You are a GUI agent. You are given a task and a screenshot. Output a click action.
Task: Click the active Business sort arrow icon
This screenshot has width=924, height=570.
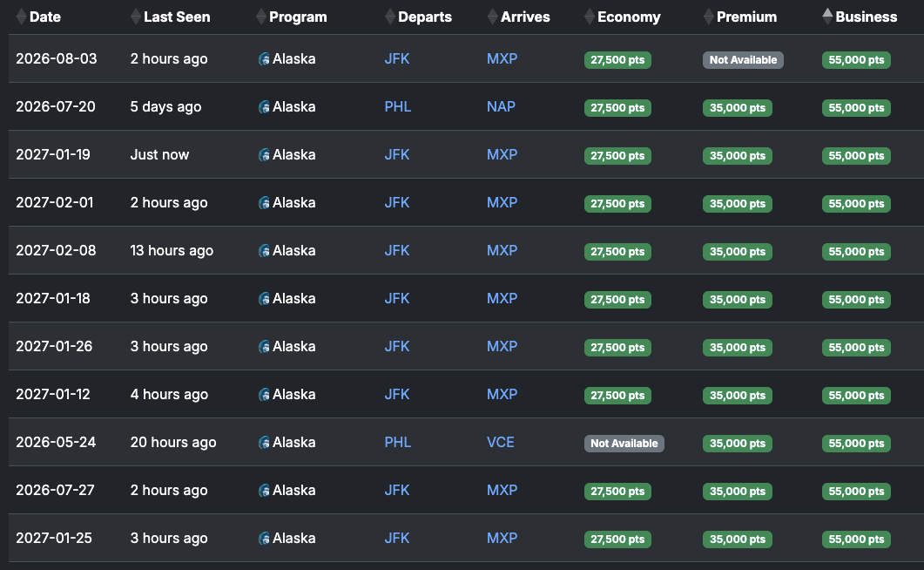[x=828, y=17]
